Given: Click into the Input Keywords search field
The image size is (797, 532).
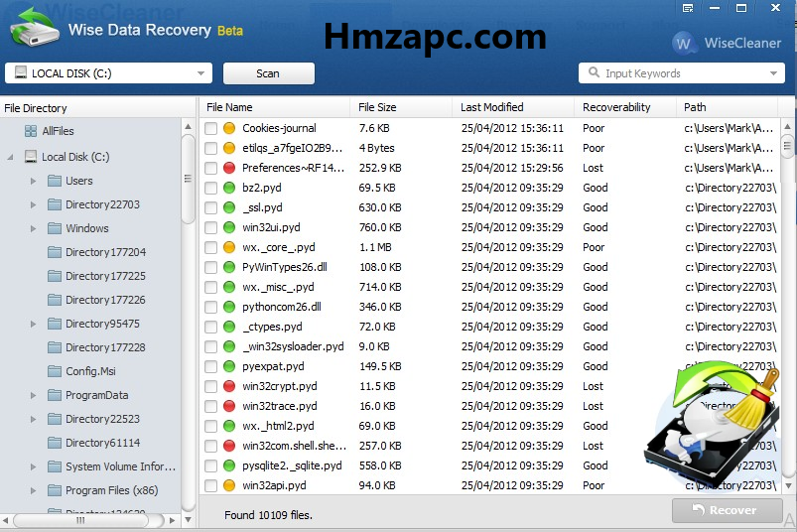Looking at the screenshot, I should pyautogui.click(x=684, y=73).
